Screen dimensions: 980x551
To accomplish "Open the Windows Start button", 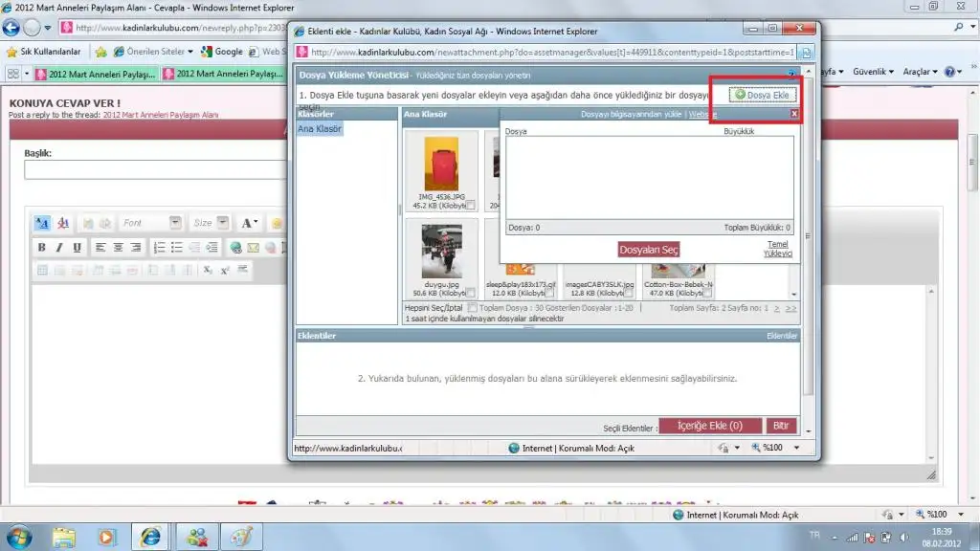I will click(19, 537).
